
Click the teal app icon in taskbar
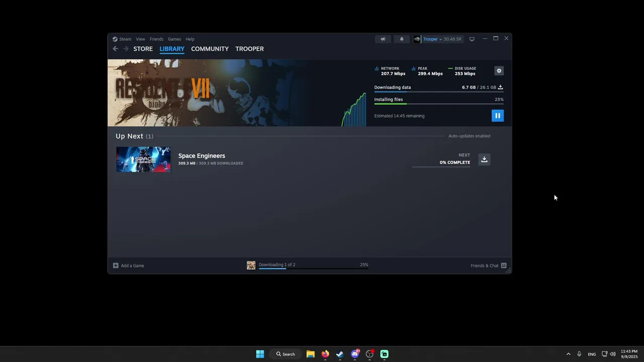tap(384, 354)
